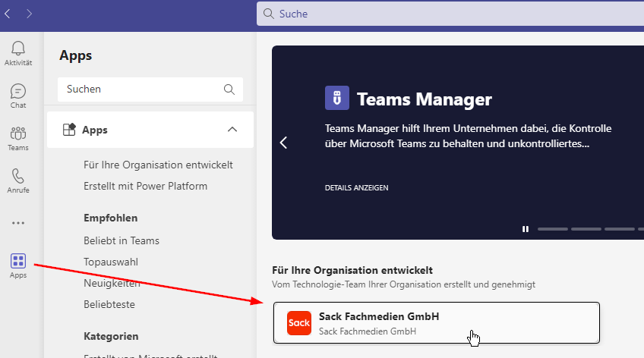The image size is (644, 358).
Task: Jump to the second carousel slide indicator
Action: 586,229
